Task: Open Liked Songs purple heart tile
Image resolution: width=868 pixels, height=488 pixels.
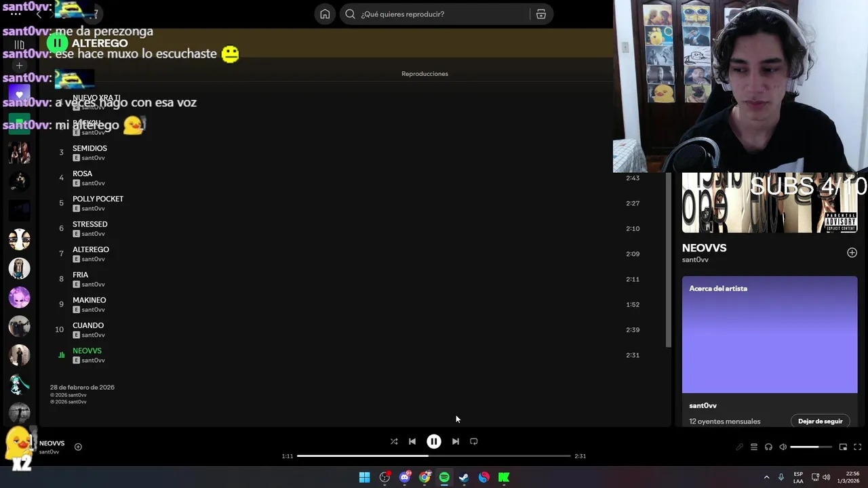Action: (x=19, y=95)
